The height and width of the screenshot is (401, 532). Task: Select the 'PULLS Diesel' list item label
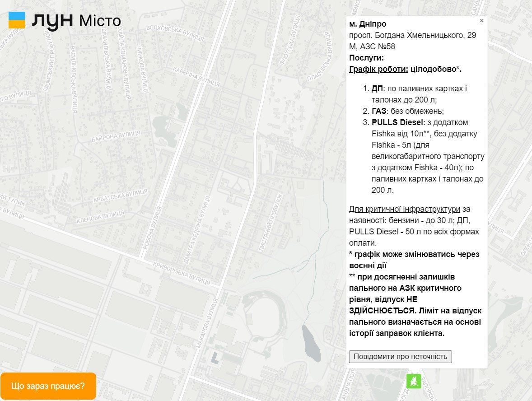[397, 122]
